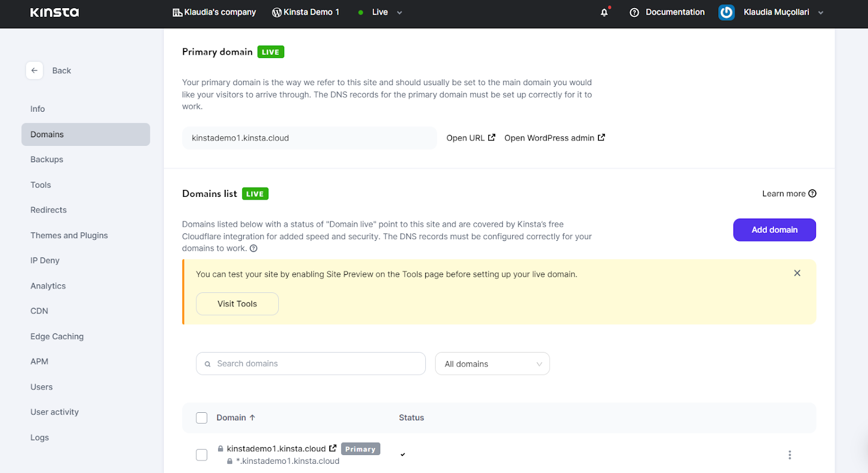Open the Tools page
868x473 pixels.
(41, 185)
